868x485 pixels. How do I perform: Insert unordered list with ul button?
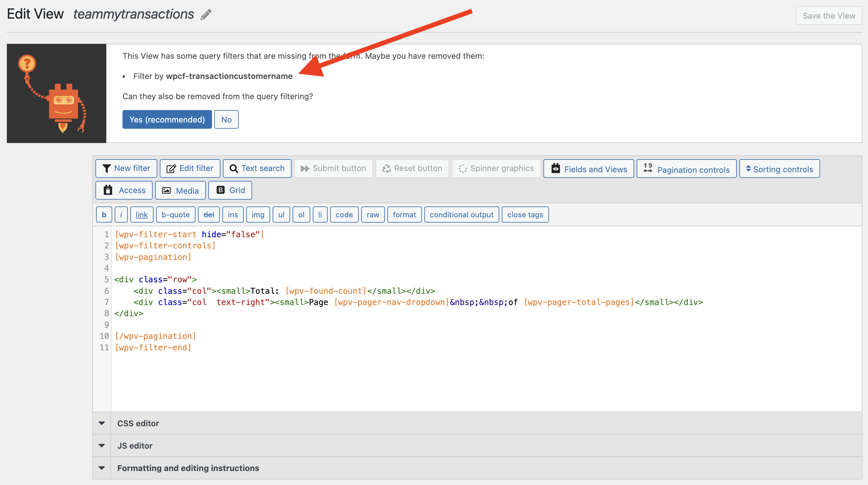pos(281,215)
